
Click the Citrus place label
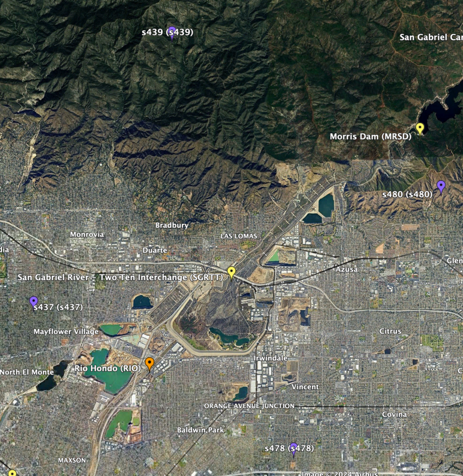(x=390, y=331)
